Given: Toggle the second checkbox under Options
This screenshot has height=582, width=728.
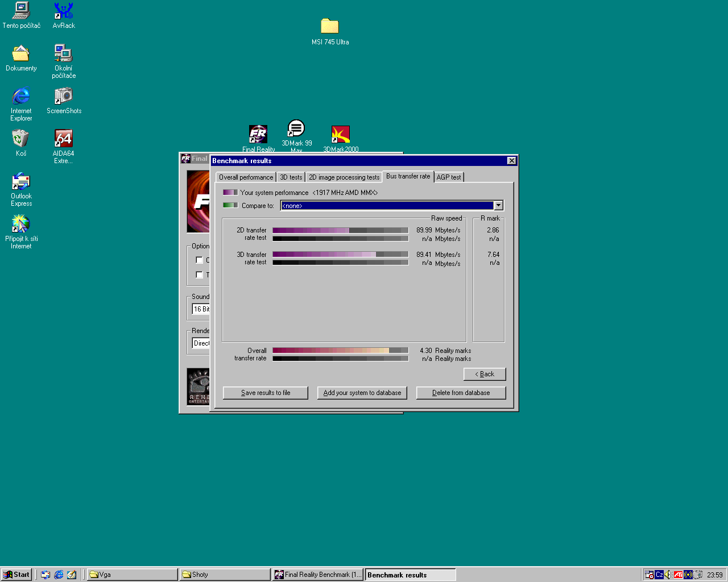Looking at the screenshot, I should [200, 275].
